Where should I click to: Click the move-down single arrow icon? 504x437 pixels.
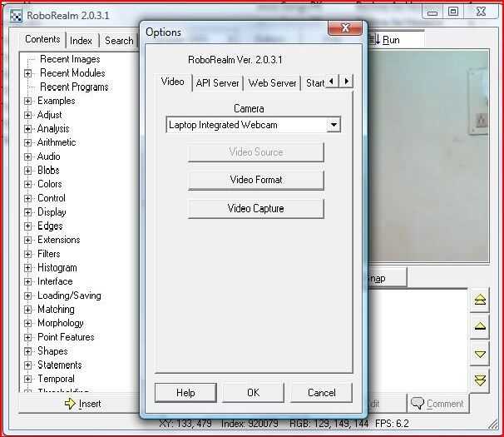click(x=480, y=354)
